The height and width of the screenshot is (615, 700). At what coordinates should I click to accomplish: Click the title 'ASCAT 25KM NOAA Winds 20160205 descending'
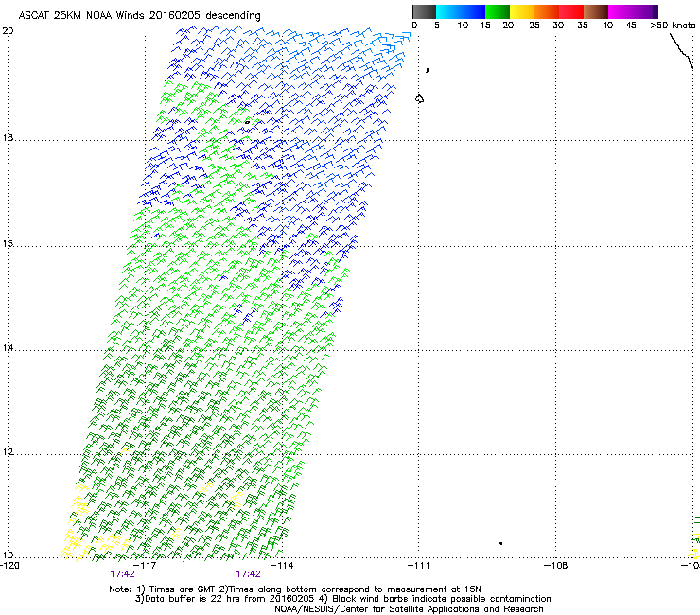point(140,16)
